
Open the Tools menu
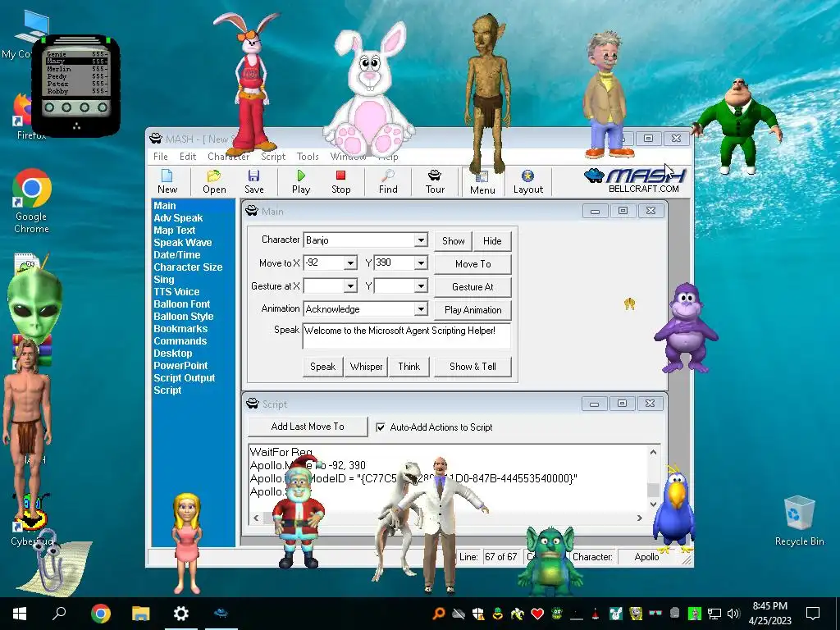click(308, 157)
